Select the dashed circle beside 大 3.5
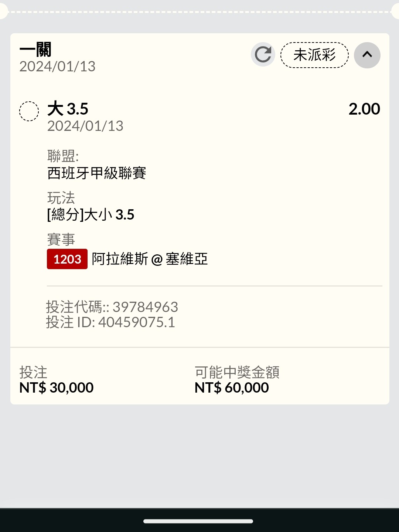The image size is (399, 532). 29,111
